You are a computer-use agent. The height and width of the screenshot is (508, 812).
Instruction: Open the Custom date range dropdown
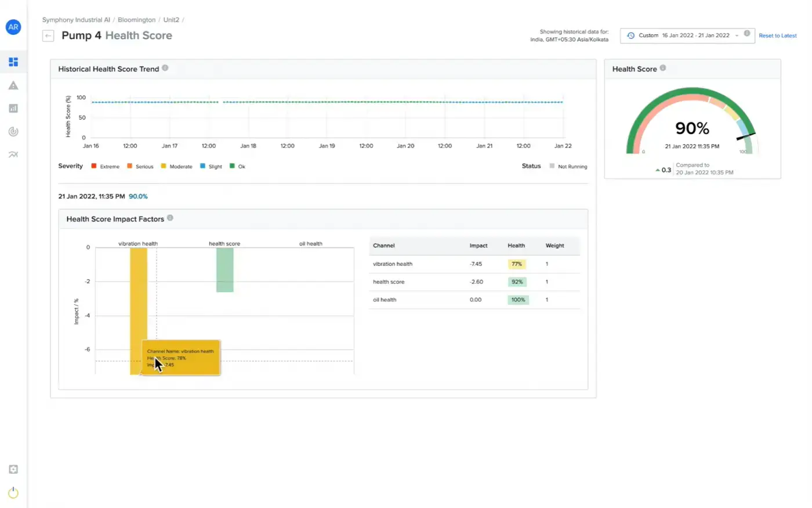tap(684, 35)
